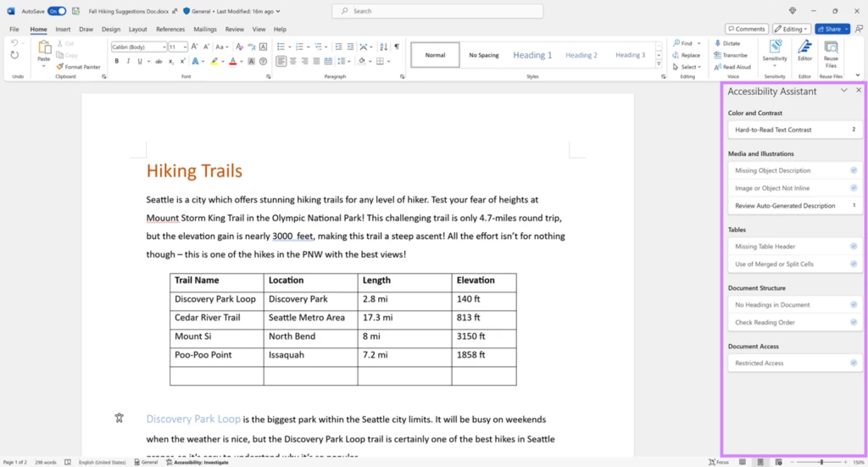Click the Bold formatting icon
The image size is (868, 467).
(x=116, y=61)
